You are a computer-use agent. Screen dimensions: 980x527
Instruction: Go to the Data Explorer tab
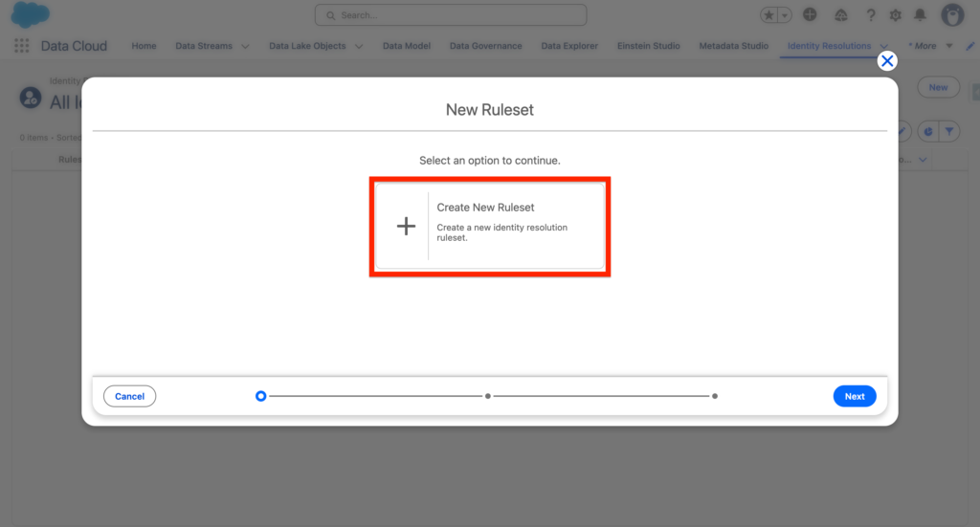[569, 46]
